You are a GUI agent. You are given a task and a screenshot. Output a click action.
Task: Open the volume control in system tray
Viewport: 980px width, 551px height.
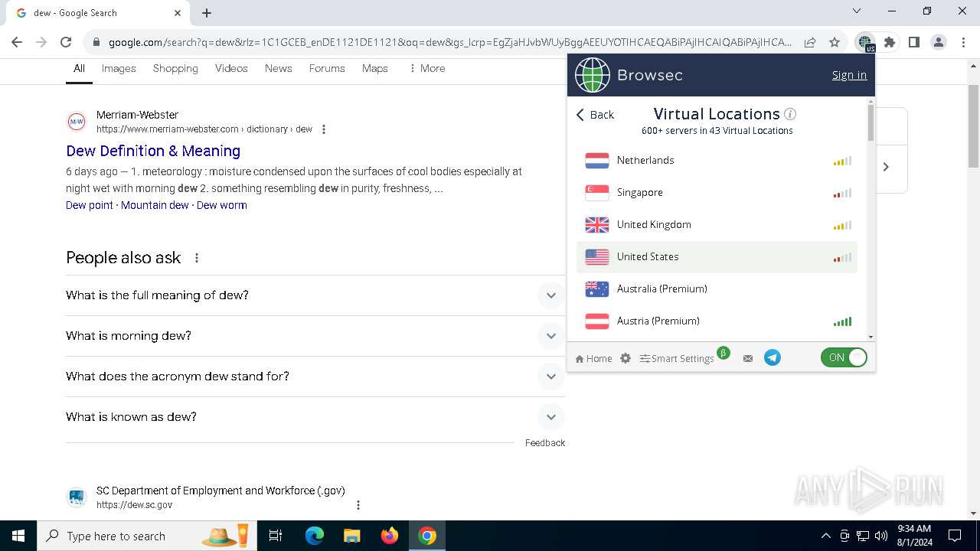point(881,536)
